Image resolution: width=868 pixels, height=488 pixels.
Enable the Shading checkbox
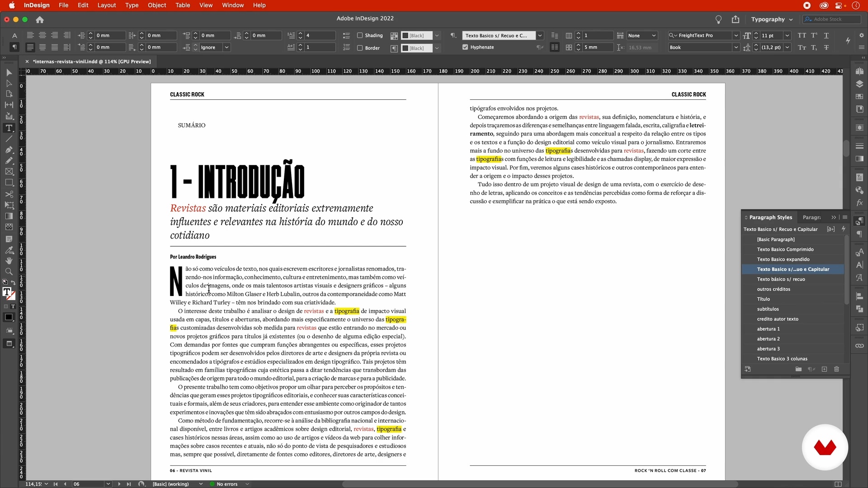pyautogui.click(x=360, y=35)
